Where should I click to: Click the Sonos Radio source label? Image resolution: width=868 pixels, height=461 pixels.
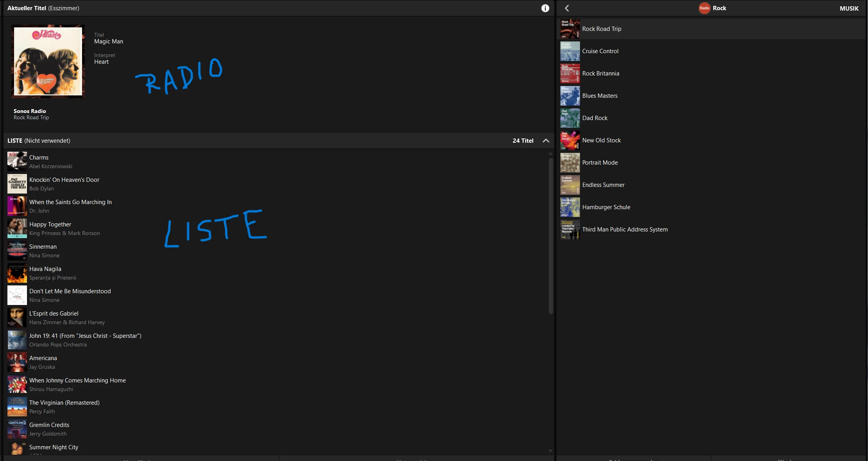click(x=30, y=111)
